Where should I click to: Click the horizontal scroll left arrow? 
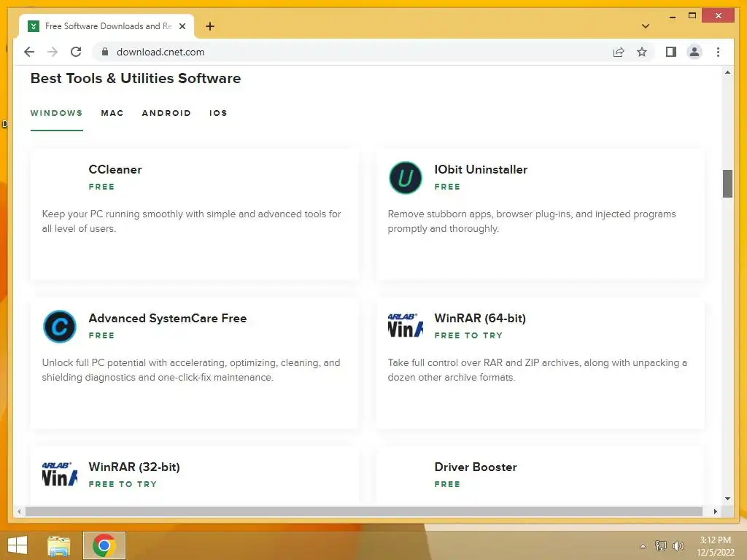[19, 511]
